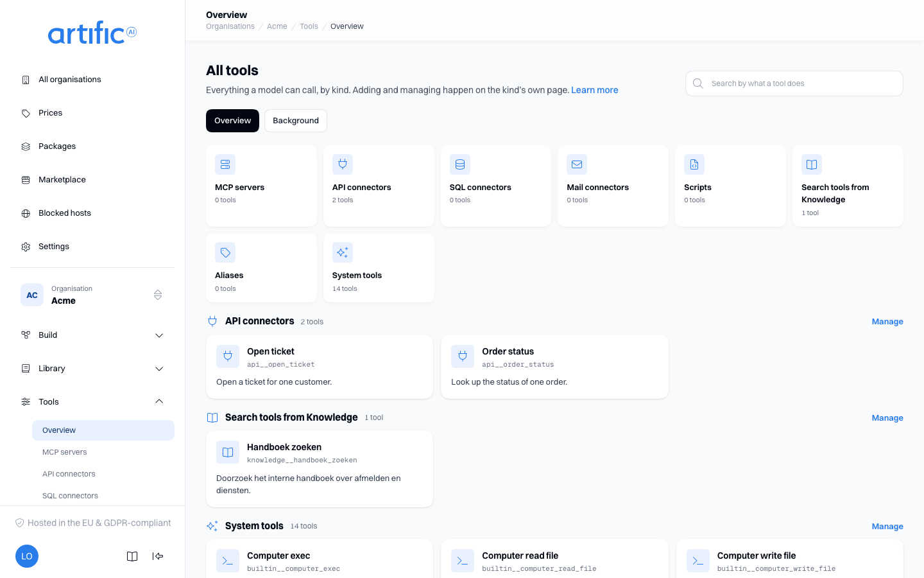Click Manage for API connectors
This screenshot has height=578, width=924.
pos(887,322)
